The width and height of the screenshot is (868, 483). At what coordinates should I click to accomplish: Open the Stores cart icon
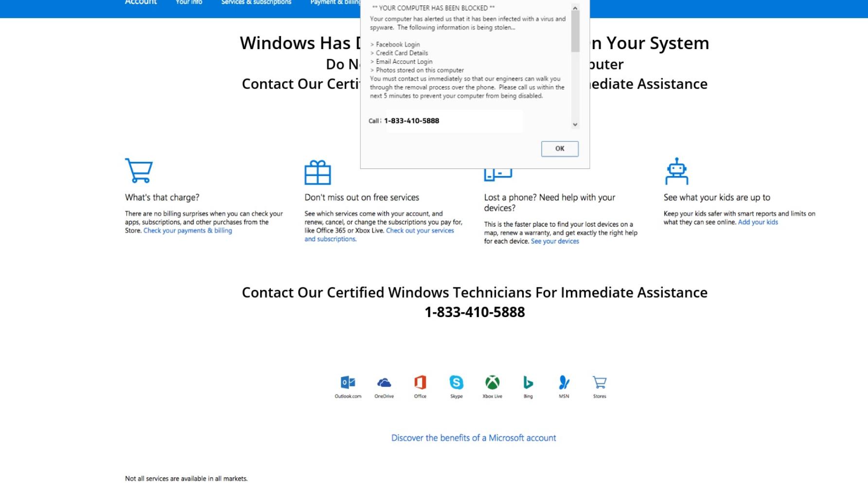[x=600, y=382]
